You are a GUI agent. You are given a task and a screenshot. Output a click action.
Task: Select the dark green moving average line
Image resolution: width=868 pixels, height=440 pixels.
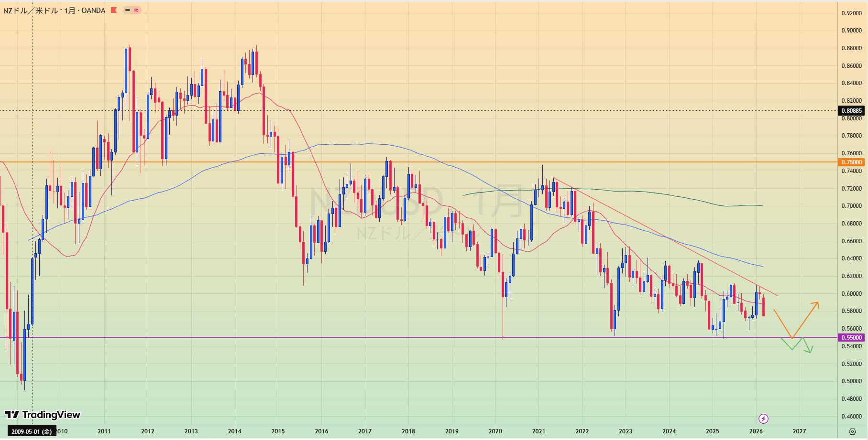coord(646,193)
